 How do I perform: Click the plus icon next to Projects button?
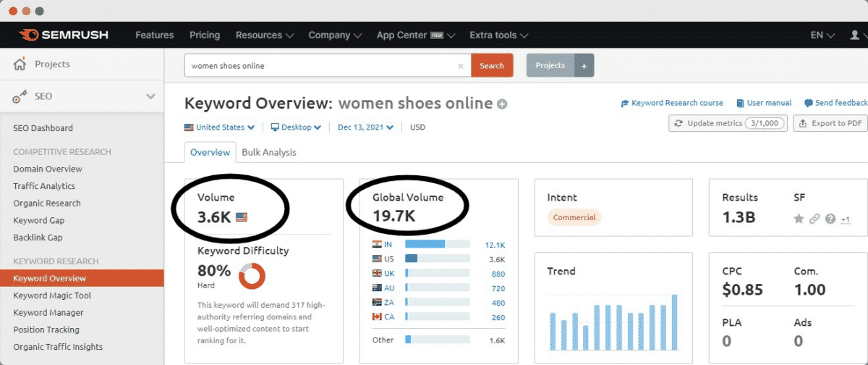584,65
